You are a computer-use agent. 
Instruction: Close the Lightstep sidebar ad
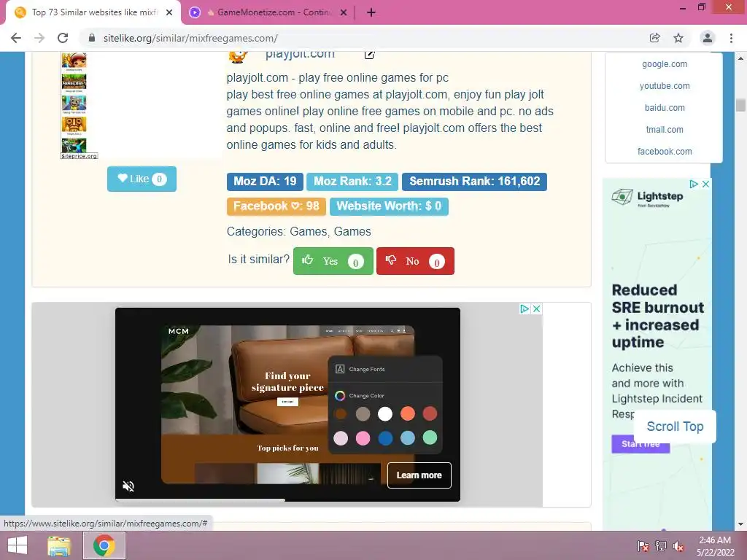point(705,184)
